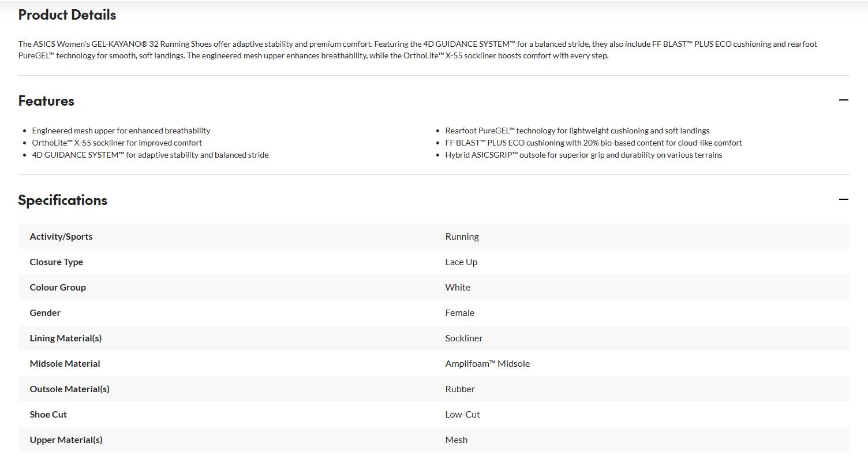
Task: Click the Shoe Cut label
Action: coord(48,414)
